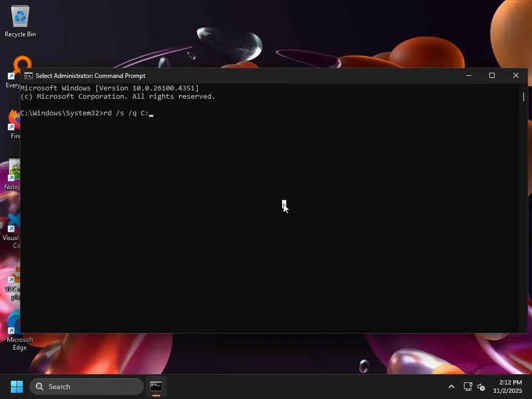The width and height of the screenshot is (532, 399).
Task: Click the 'rd /s /q C:' command text
Action: pyautogui.click(x=126, y=113)
